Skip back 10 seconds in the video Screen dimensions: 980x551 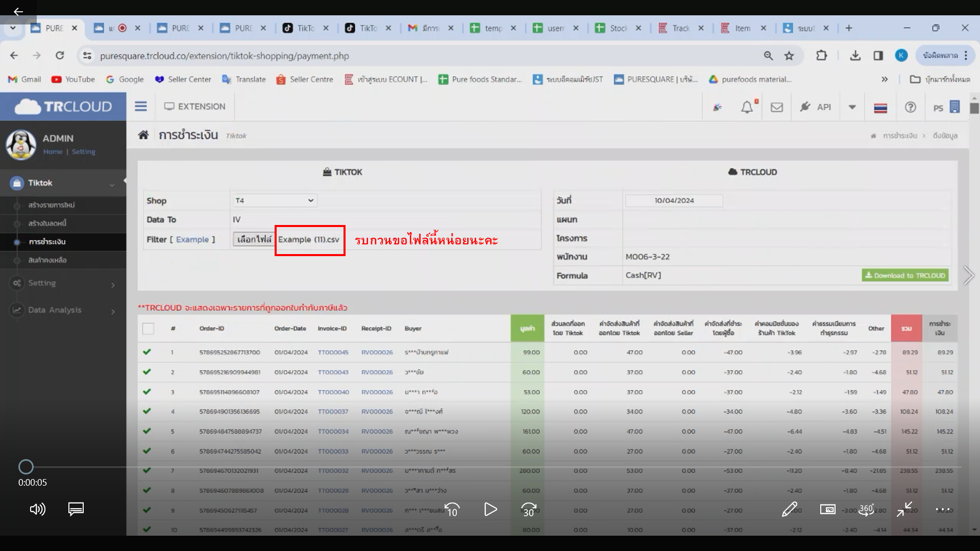(452, 509)
